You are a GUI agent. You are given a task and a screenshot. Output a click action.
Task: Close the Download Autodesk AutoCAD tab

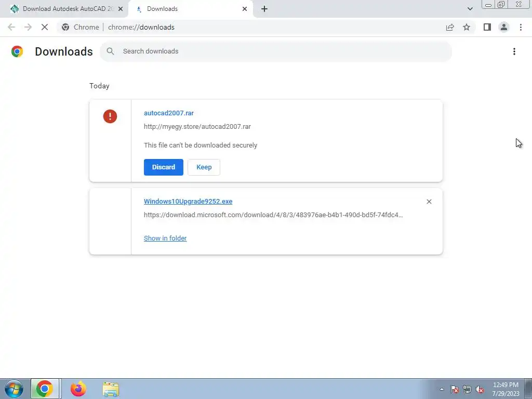[121, 9]
